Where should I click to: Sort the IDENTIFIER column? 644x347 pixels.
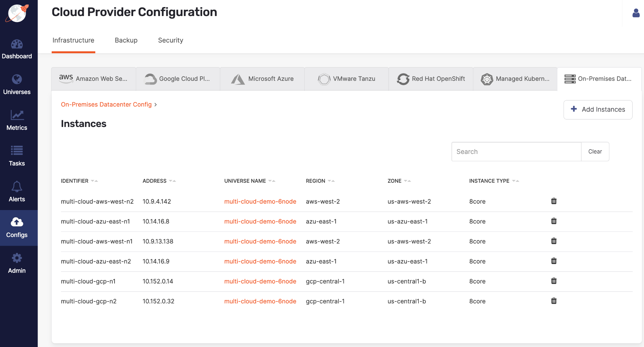click(94, 181)
